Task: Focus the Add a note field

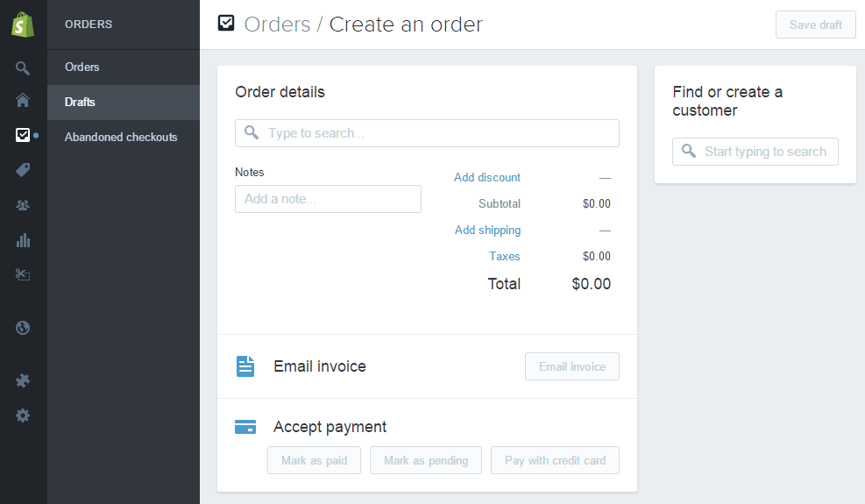Action: tap(328, 199)
